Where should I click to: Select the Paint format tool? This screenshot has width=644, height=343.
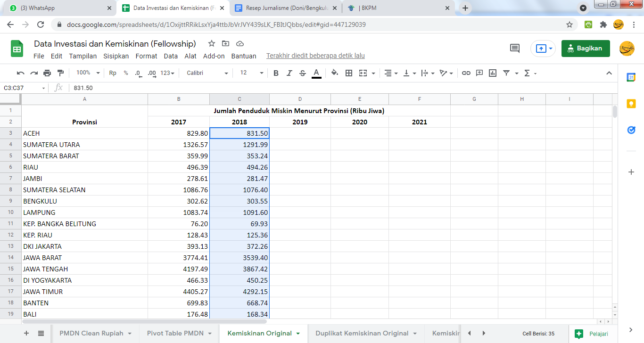(x=60, y=73)
